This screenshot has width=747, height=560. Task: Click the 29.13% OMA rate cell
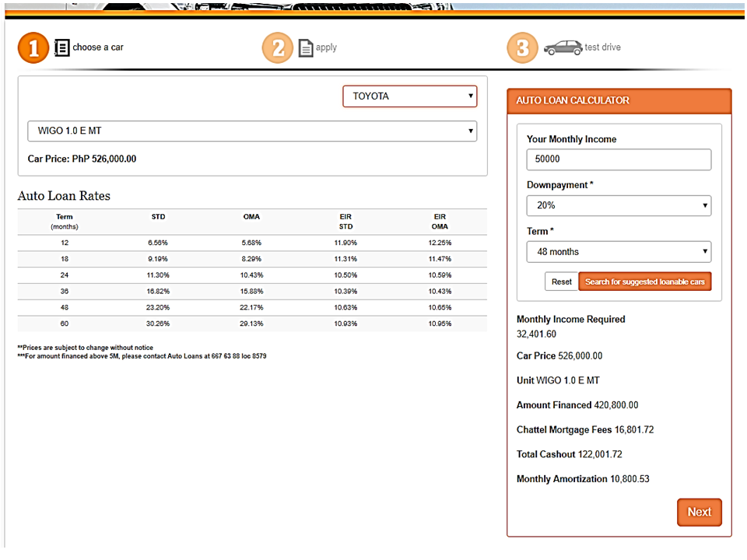coord(251,324)
